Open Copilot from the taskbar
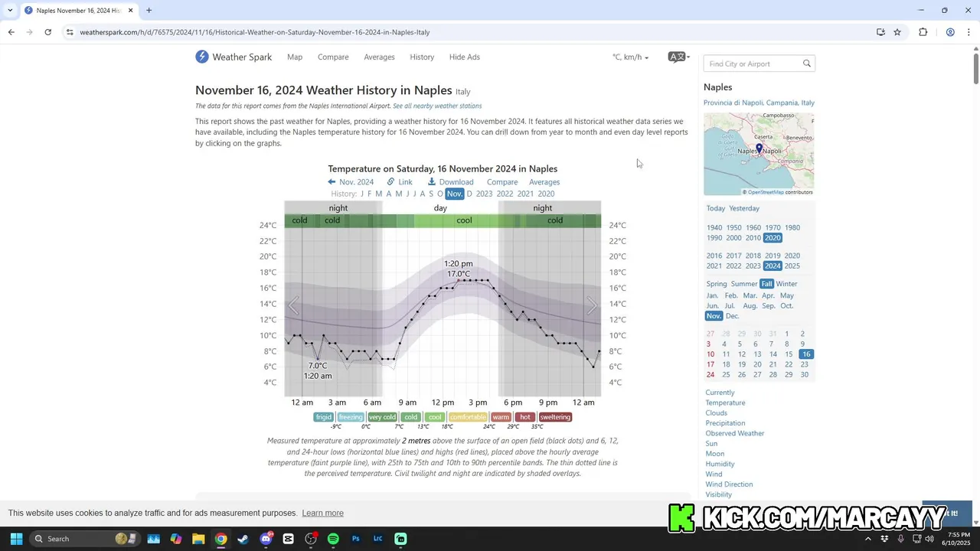The height and width of the screenshot is (551, 980). (x=176, y=539)
